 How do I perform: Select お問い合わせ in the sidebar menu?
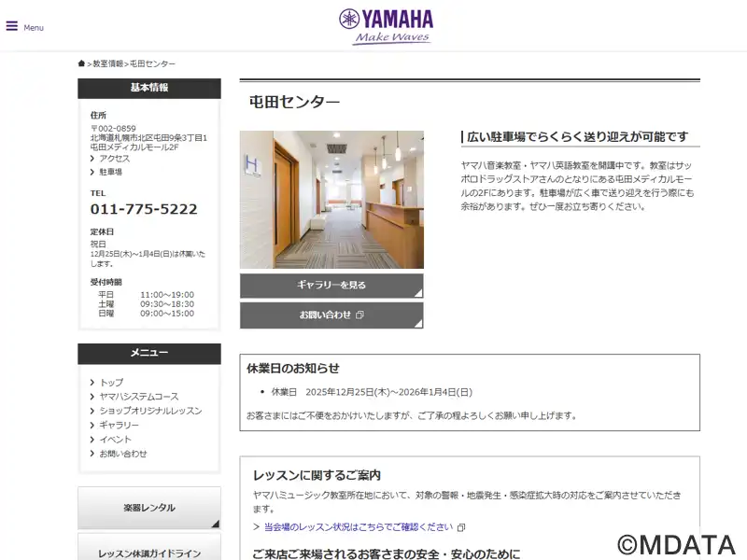point(123,454)
